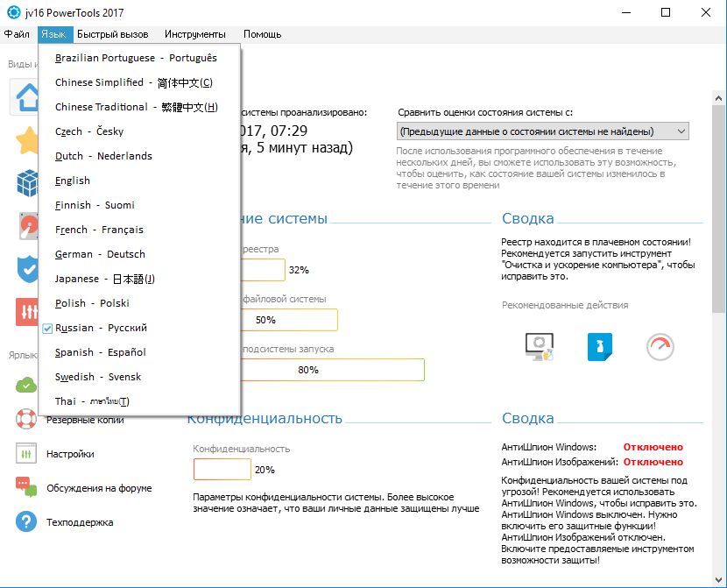This screenshot has height=588, width=727.
Task: Open the Инструменты menu
Action: pos(194,34)
